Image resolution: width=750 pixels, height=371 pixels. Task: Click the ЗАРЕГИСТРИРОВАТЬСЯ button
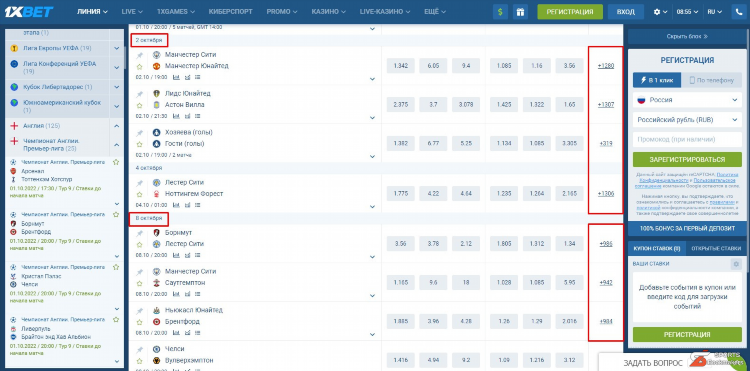tap(687, 159)
